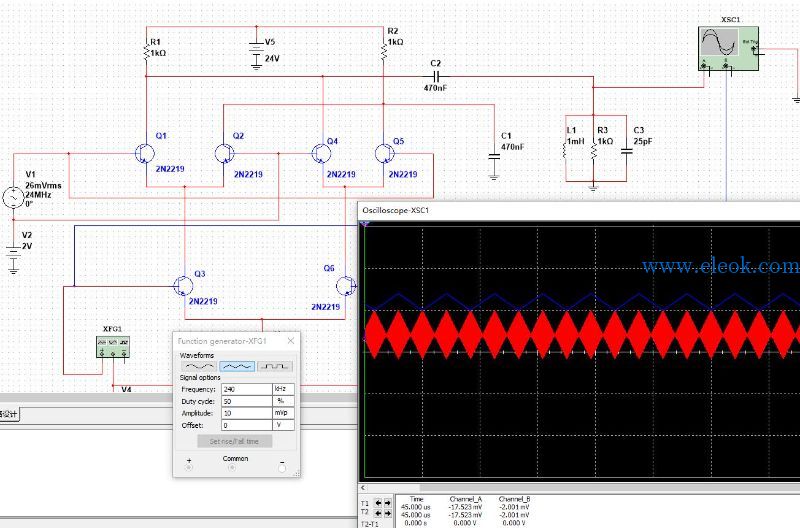Viewport: 800px width, 528px height.
Task: Open the kHz frequency unit dropdown
Action: point(283,389)
